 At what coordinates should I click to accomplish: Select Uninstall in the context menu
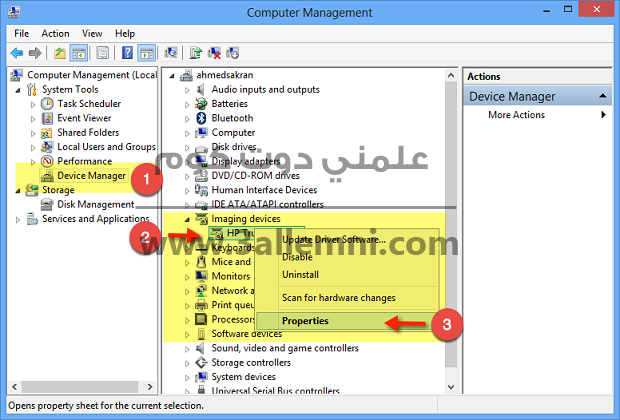300,274
